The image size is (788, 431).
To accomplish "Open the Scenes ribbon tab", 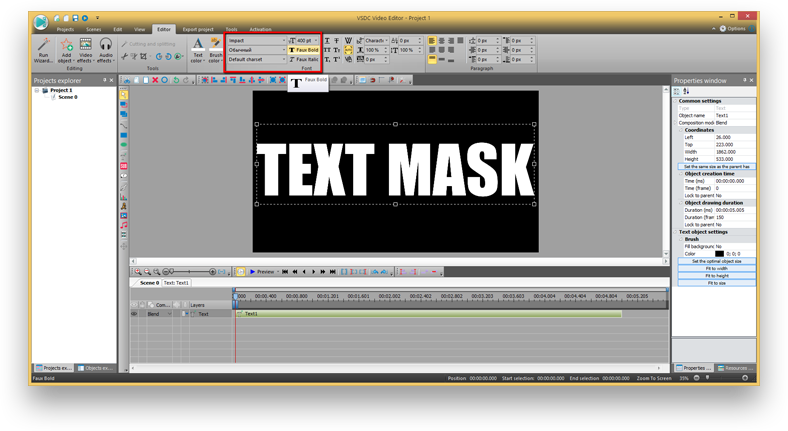I will tap(93, 29).
